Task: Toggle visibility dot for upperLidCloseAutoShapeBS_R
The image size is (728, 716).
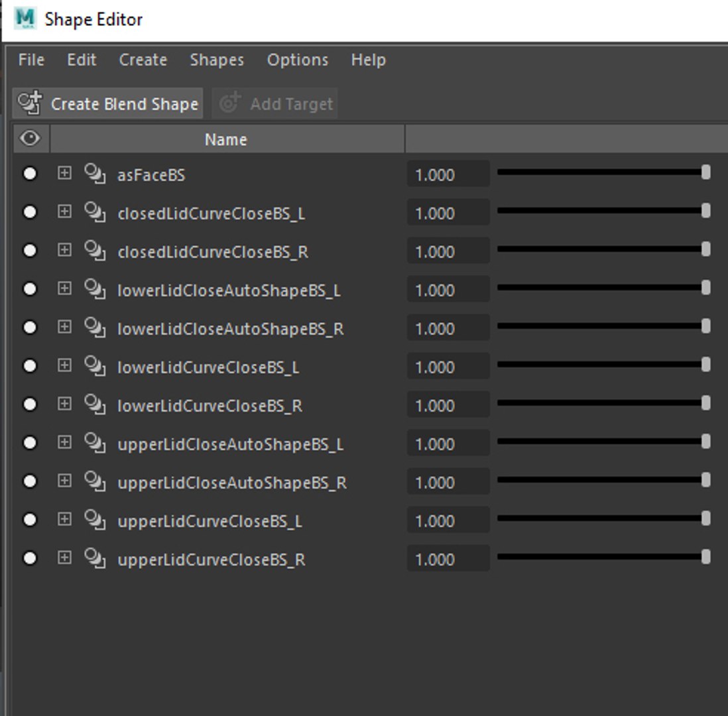Action: pyautogui.click(x=30, y=481)
